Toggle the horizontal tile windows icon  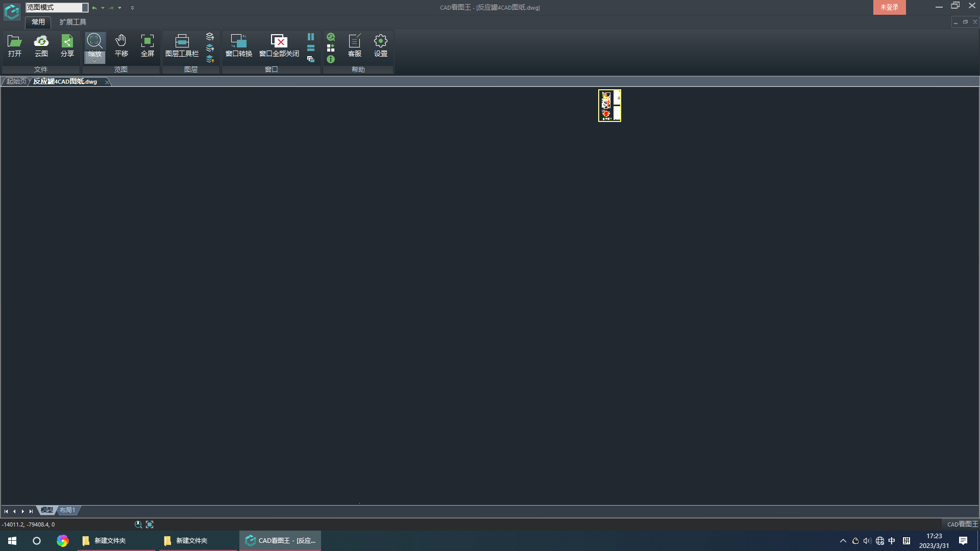[310, 48]
